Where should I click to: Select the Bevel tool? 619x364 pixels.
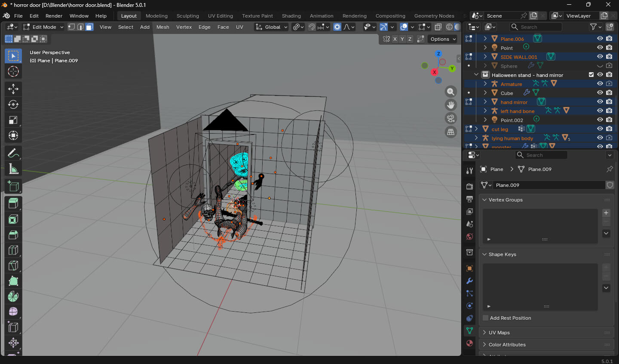(13, 235)
